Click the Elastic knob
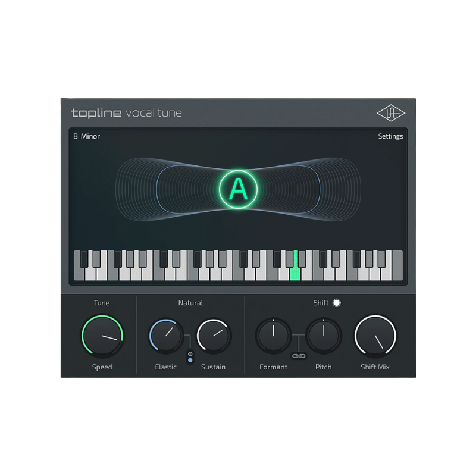Screen dimensions: 476x476 pyautogui.click(x=166, y=336)
